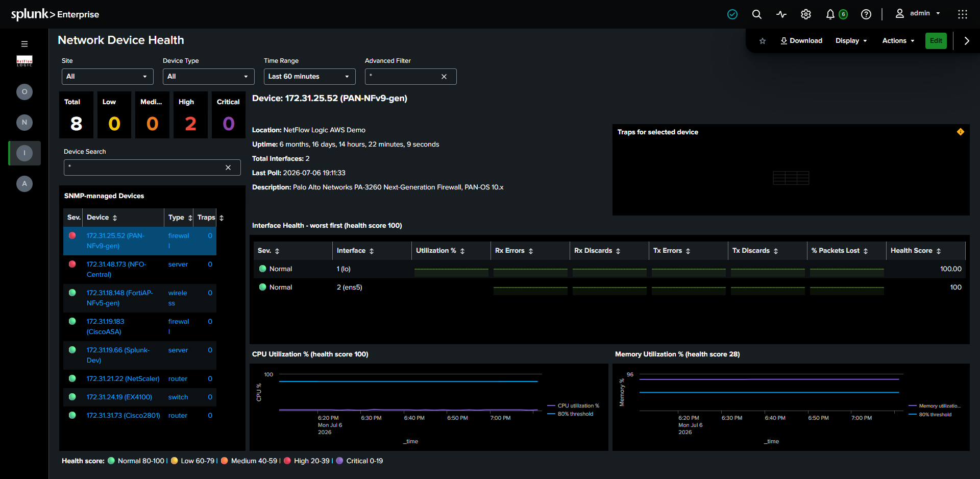Sort the Type column in devices table
The height and width of the screenshot is (479, 980).
click(190, 218)
